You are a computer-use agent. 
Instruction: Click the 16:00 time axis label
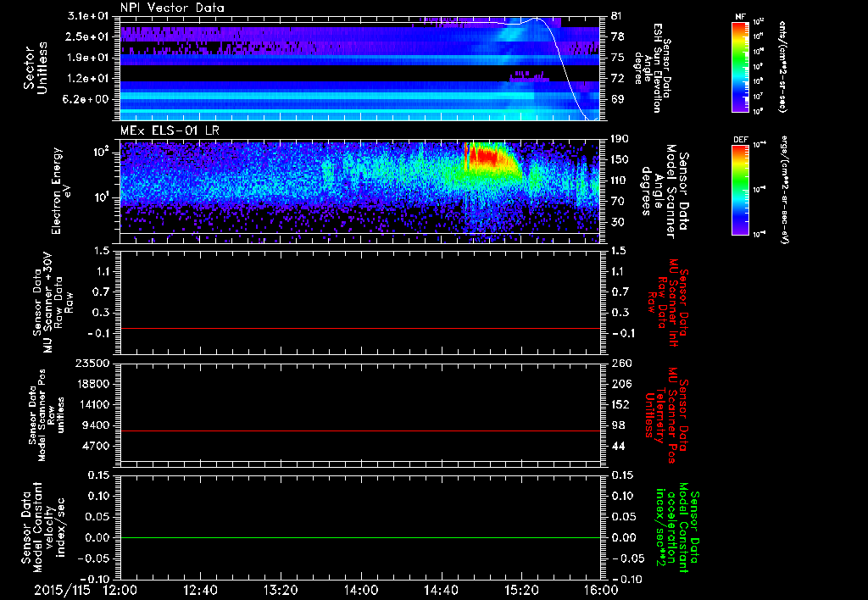coord(601,590)
